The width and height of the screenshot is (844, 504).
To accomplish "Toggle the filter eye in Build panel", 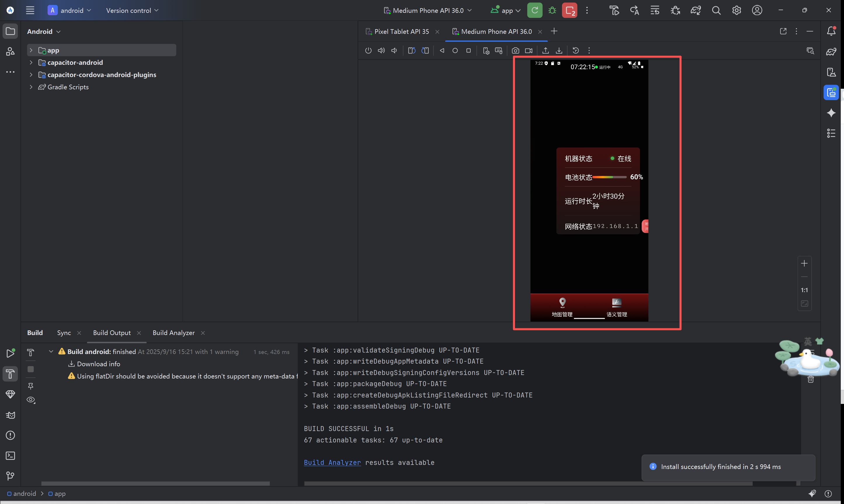I will coord(31,400).
